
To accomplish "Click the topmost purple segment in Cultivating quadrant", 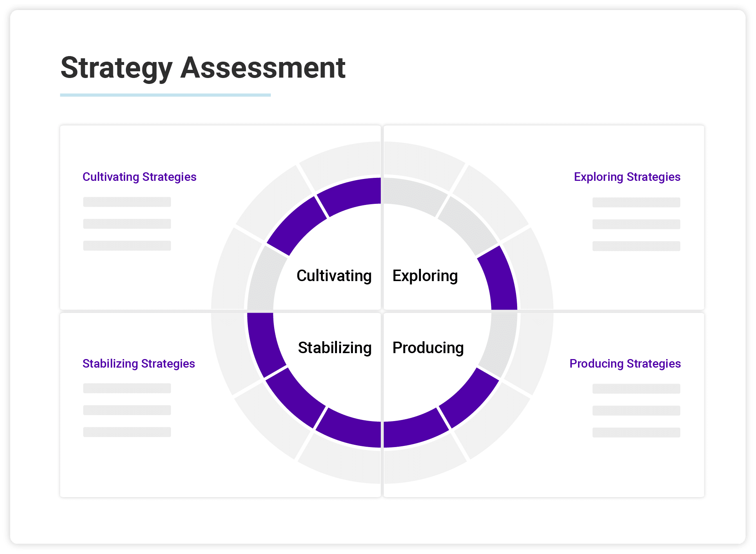I will click(x=351, y=195).
